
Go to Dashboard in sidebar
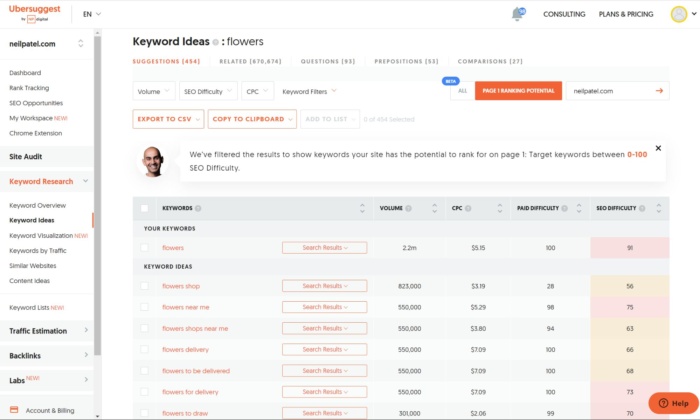(25, 73)
